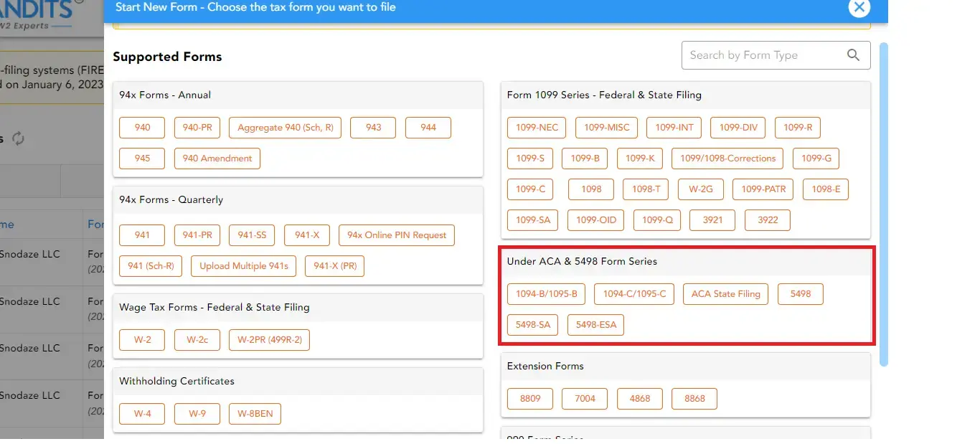Choose Form 1099-S
The width and height of the screenshot is (980, 444).
pos(530,159)
